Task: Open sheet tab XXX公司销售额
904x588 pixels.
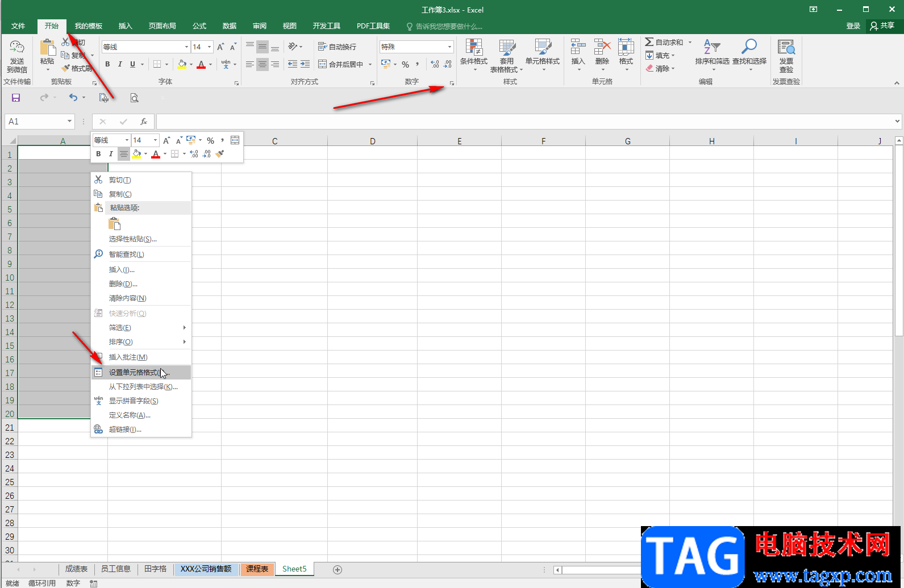Action: tap(206, 569)
